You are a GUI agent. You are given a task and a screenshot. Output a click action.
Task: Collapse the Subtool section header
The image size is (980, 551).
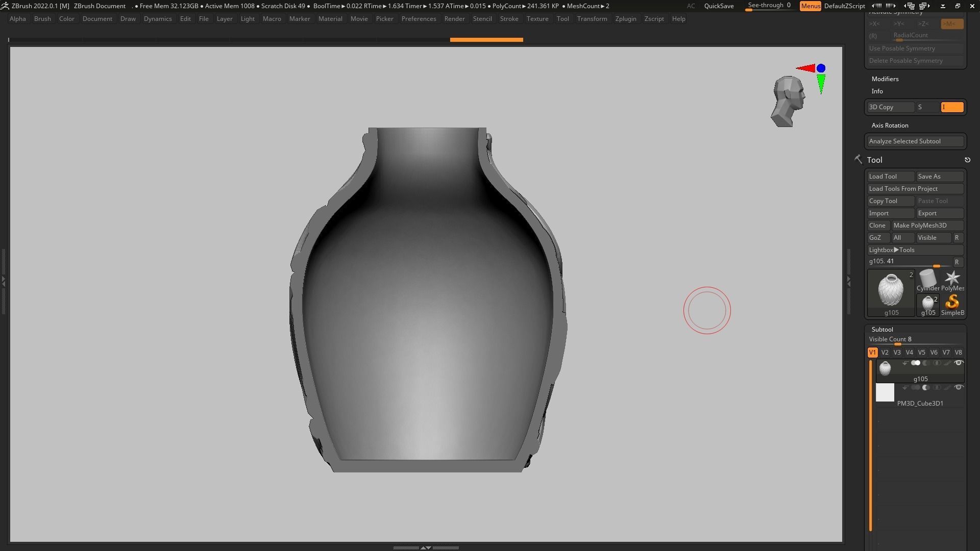[x=882, y=330]
